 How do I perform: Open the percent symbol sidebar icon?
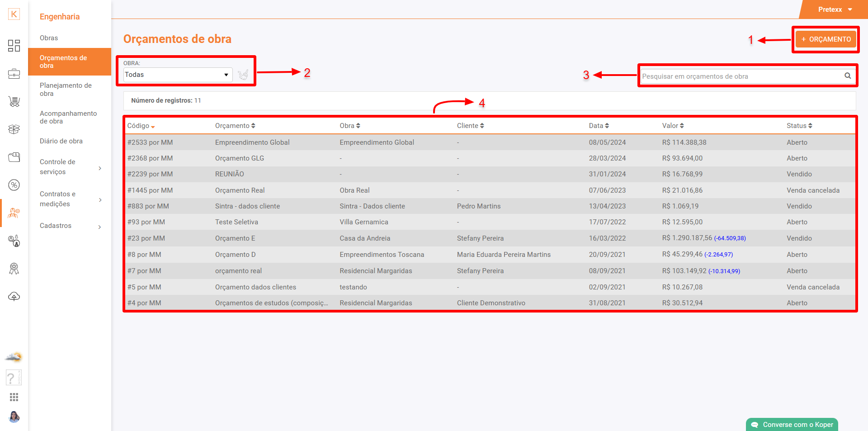[14, 185]
